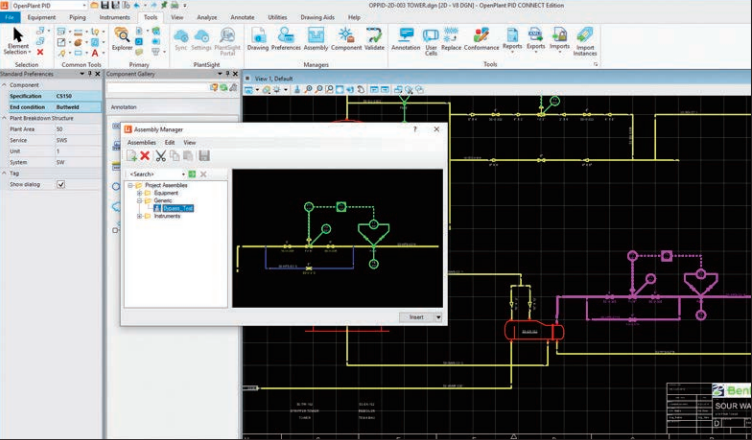
Task: Toggle the Show dialog checkbox
Action: 61,184
